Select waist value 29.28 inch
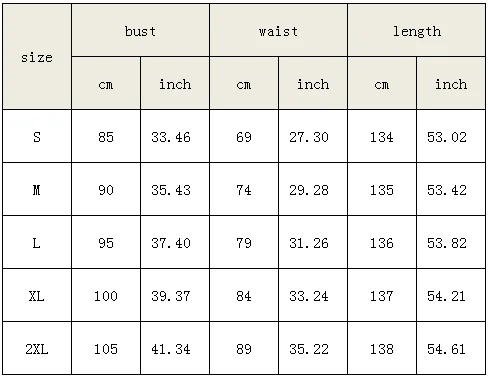Image resolution: width=488 pixels, height=378 pixels. tap(313, 189)
